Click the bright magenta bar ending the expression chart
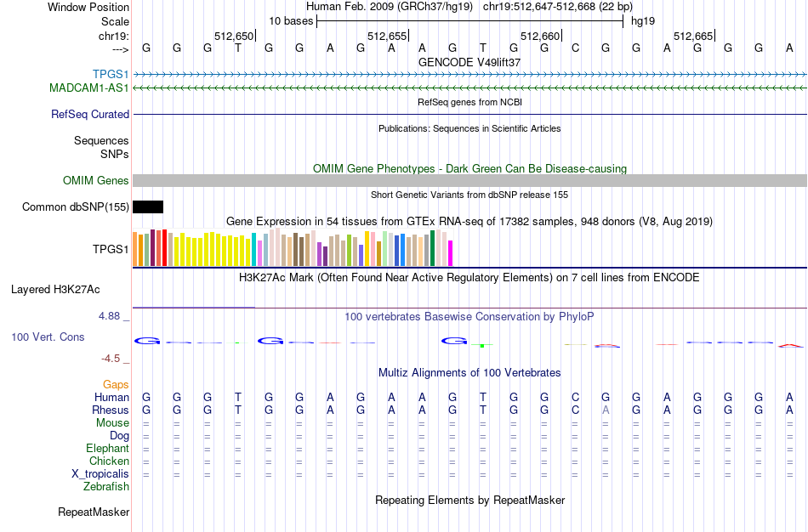 point(451,253)
